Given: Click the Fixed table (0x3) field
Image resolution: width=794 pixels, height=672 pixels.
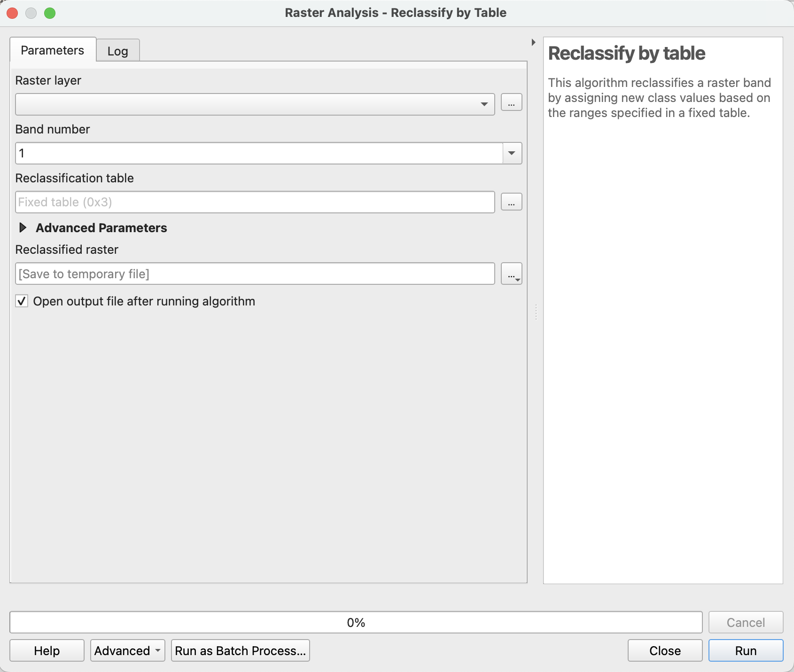Looking at the screenshot, I should 255,202.
